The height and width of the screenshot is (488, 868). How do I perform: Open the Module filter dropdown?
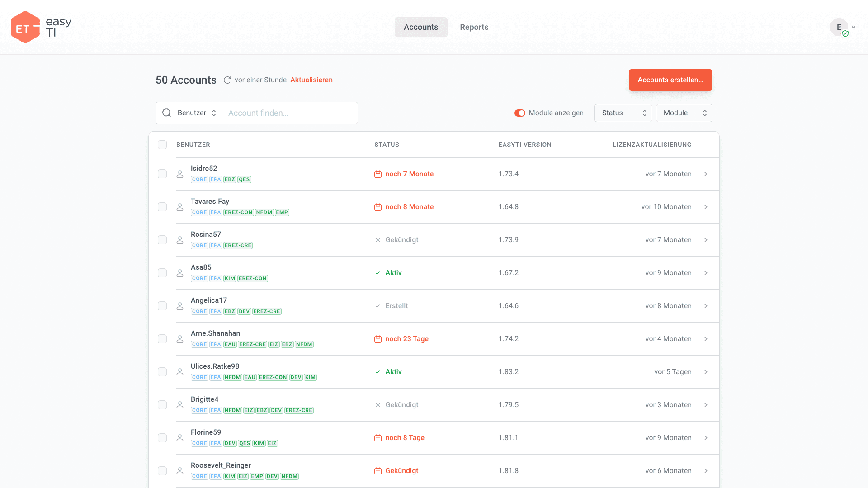pos(684,113)
